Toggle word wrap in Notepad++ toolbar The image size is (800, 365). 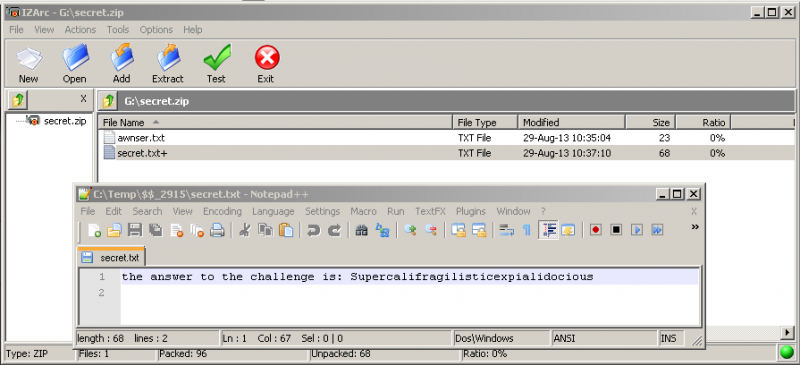[507, 230]
